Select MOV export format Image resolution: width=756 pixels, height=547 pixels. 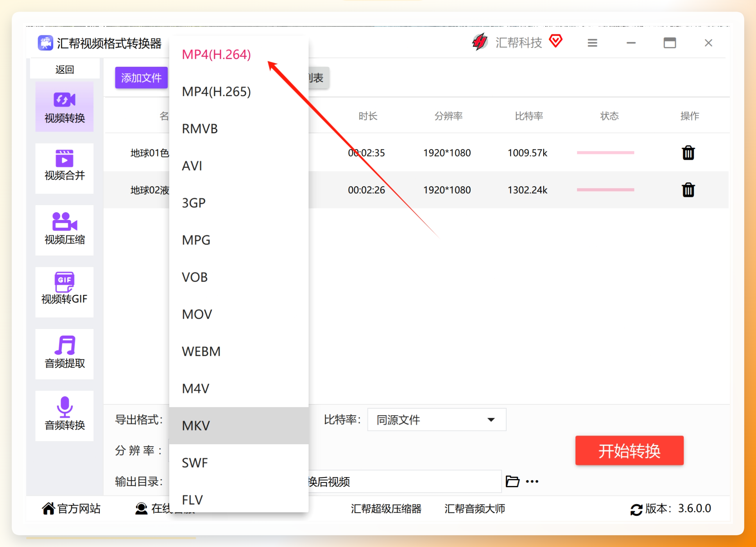pos(239,314)
